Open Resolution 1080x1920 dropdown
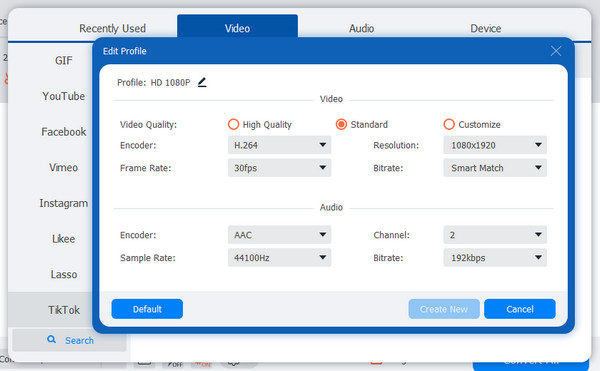 click(495, 145)
